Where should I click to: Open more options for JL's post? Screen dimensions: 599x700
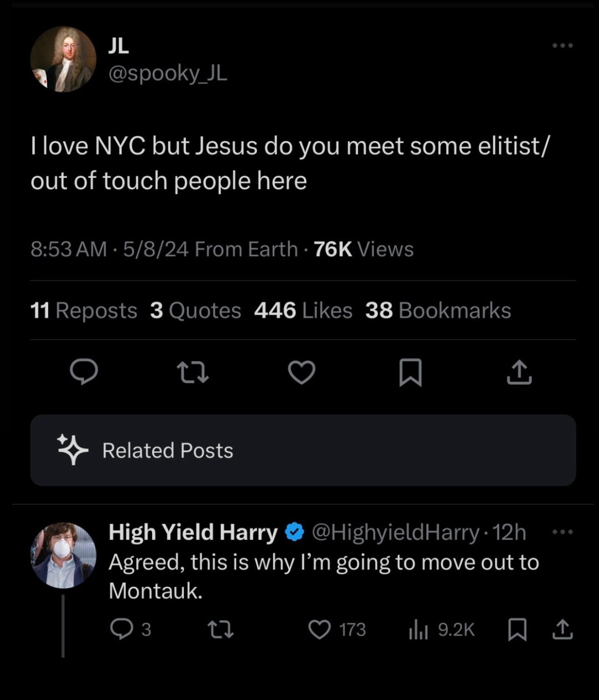[562, 46]
